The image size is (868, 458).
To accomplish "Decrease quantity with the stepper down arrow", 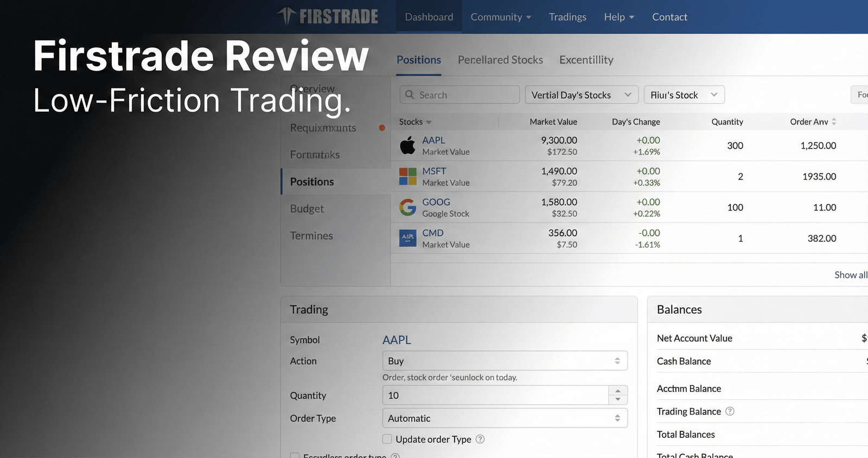I will 618,399.
